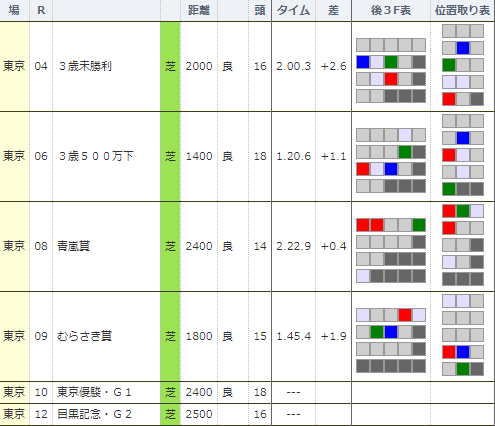Click 東京 venue cell in race 04 row

14,66
